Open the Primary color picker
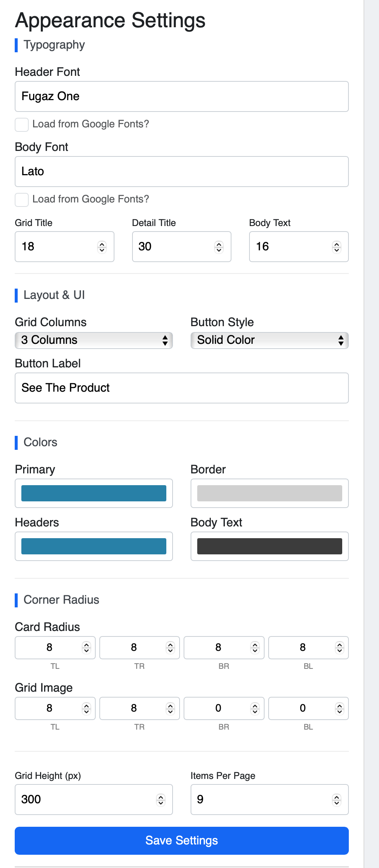 [94, 493]
